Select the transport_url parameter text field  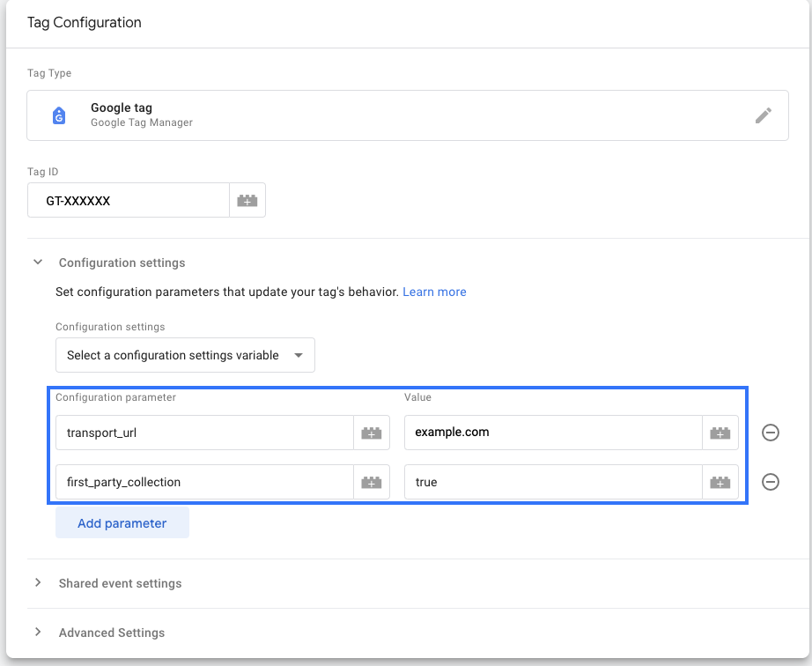click(203, 433)
